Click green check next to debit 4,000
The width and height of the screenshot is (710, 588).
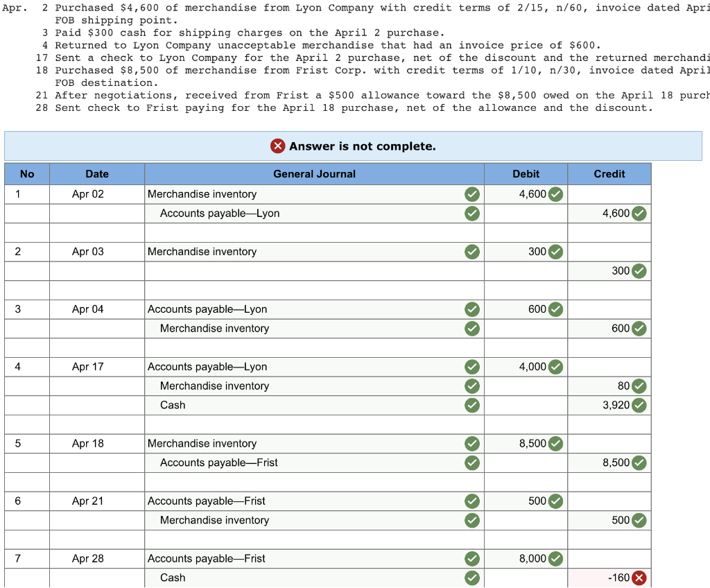coord(555,367)
